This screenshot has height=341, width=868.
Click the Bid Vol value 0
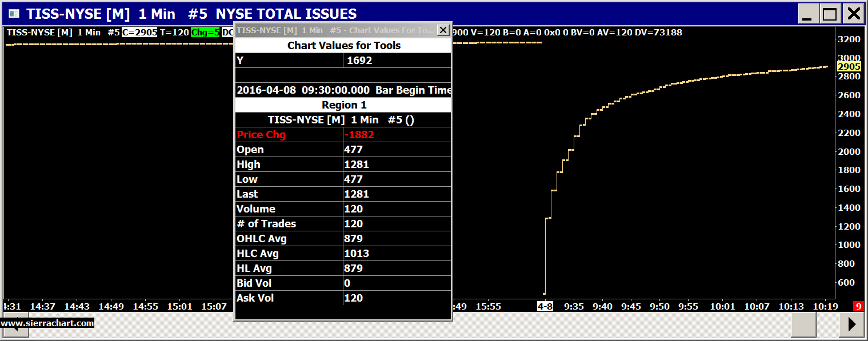(347, 283)
